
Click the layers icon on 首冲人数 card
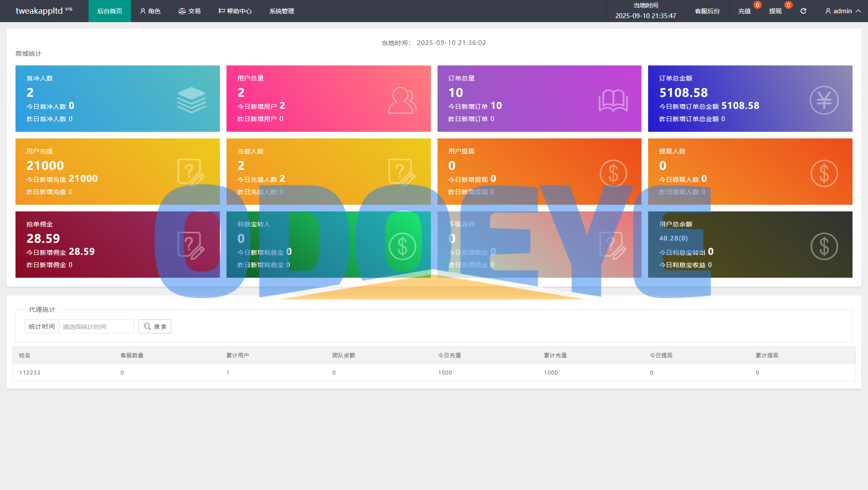[x=191, y=100]
